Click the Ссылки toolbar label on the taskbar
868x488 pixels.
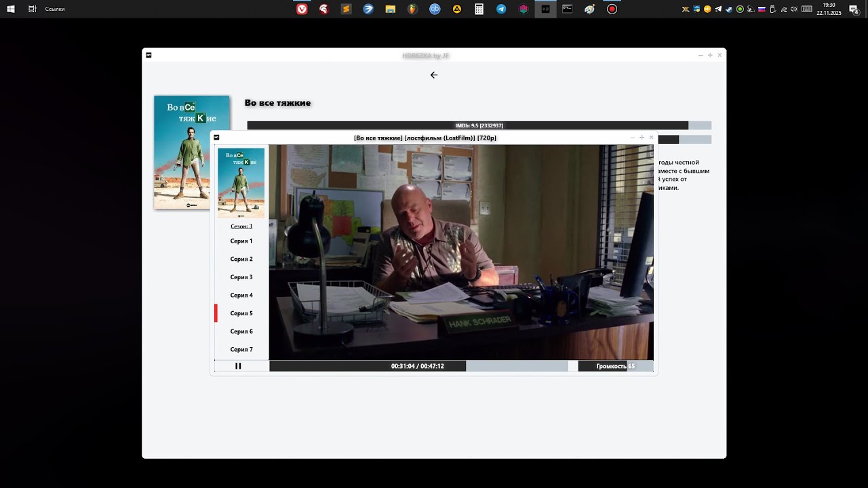[55, 9]
